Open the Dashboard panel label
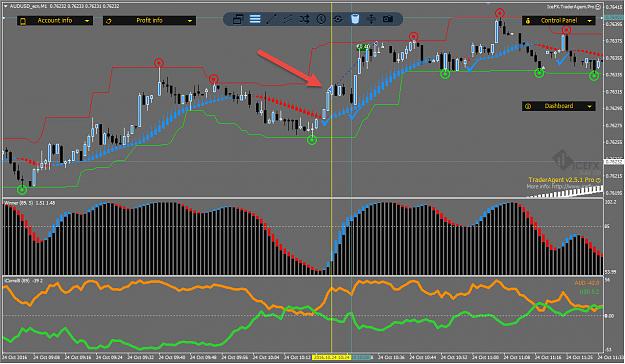 559,106
